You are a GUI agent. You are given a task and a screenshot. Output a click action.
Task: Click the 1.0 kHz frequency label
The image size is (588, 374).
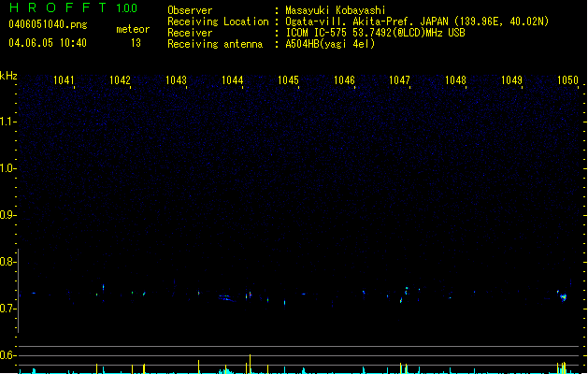click(x=7, y=168)
